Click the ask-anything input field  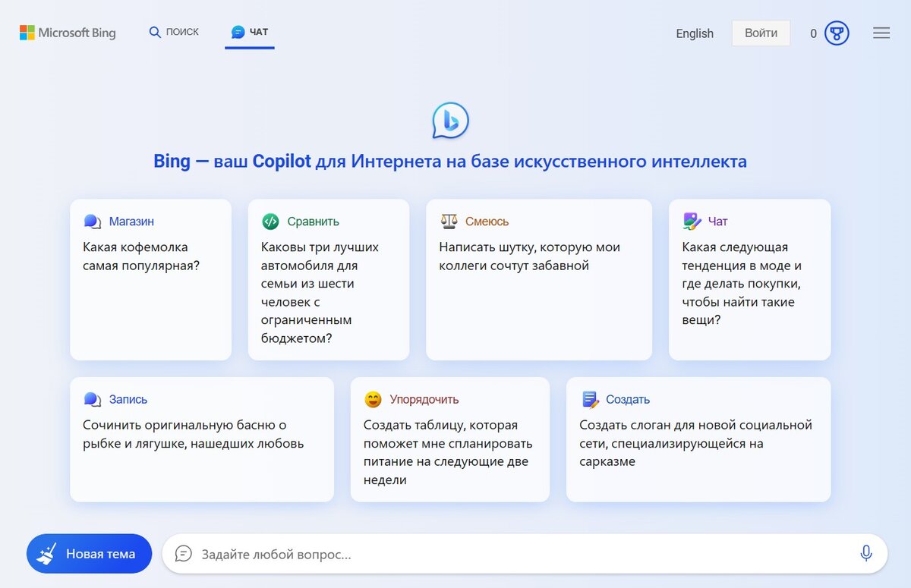tap(455, 554)
